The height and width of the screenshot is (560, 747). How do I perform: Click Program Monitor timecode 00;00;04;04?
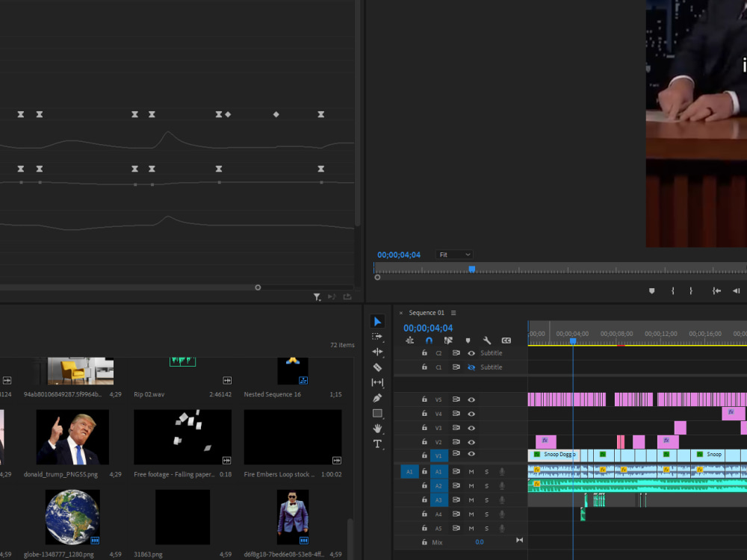(399, 255)
